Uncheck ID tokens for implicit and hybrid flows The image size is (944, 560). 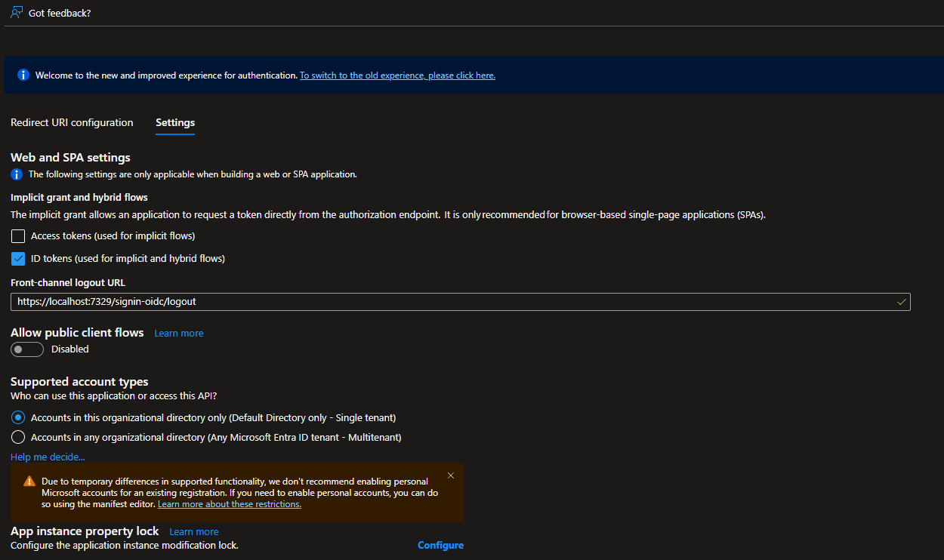point(17,259)
